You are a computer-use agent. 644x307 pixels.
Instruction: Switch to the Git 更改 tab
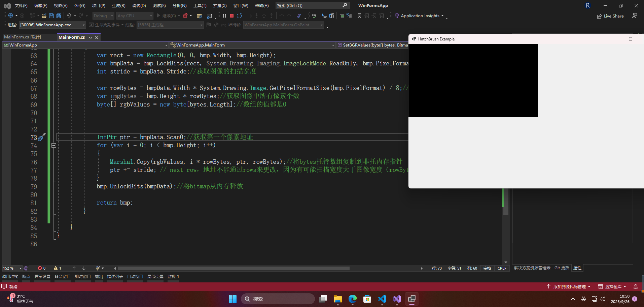(x=562, y=268)
